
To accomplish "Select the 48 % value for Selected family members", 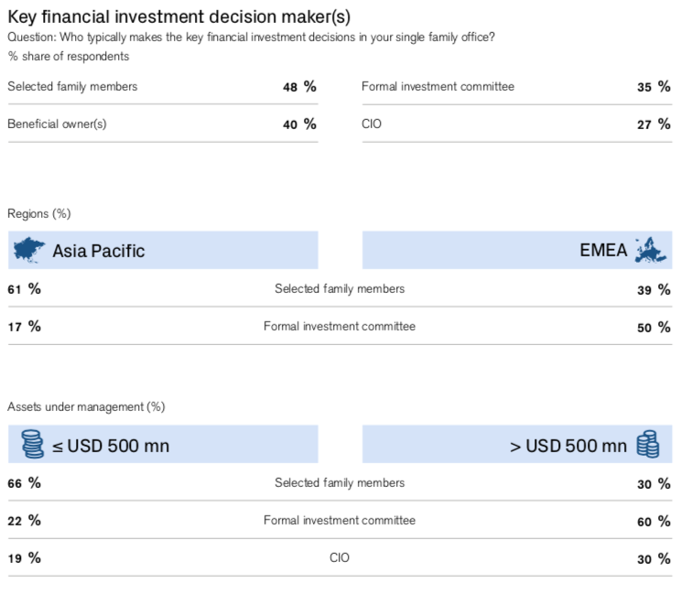I will [299, 87].
